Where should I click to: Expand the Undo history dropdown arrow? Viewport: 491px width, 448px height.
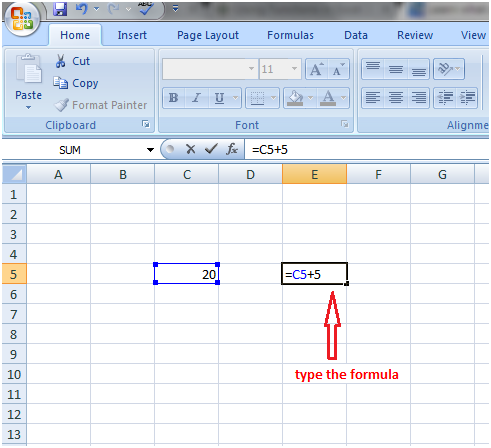pyautogui.click(x=96, y=9)
